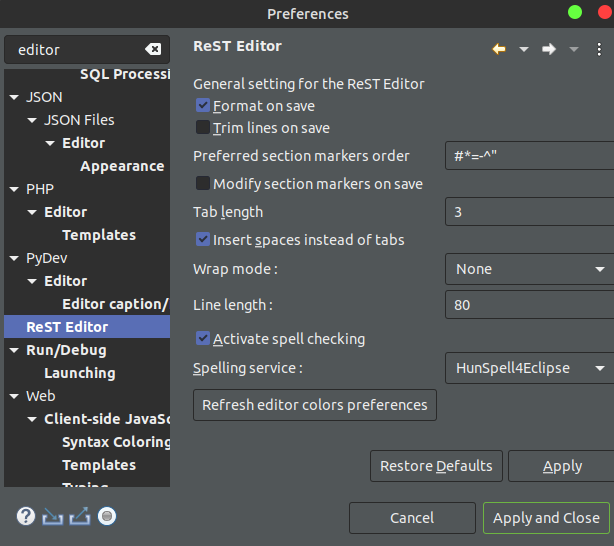Click the Restore Defaults button
This screenshot has height=546, width=614.
tap(436, 466)
